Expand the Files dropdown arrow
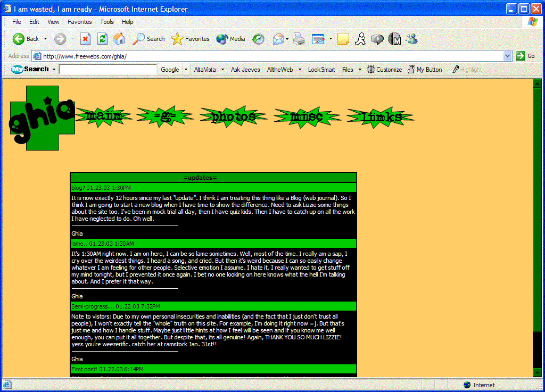 pos(360,70)
